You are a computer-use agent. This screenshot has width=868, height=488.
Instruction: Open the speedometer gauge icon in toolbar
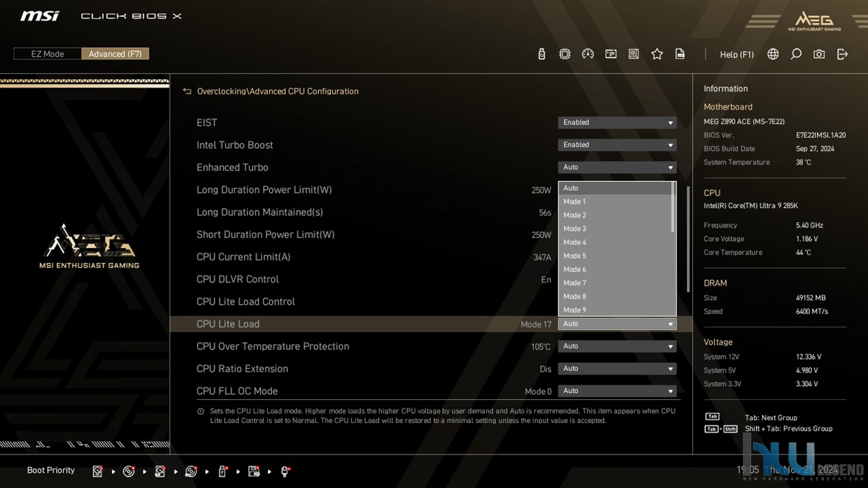tap(588, 54)
